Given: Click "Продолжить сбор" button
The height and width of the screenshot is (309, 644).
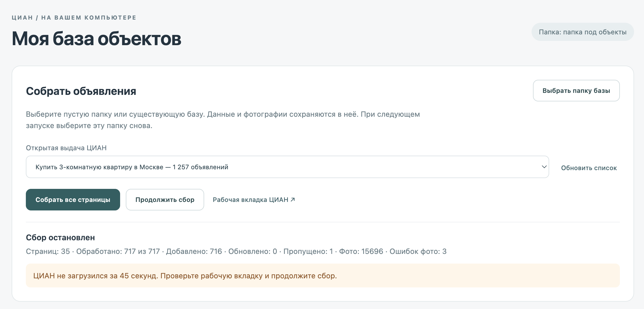Looking at the screenshot, I should 165,200.
